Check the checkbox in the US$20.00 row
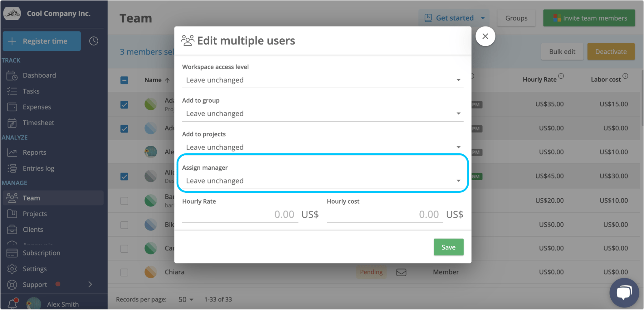The image size is (644, 310). 124,201
